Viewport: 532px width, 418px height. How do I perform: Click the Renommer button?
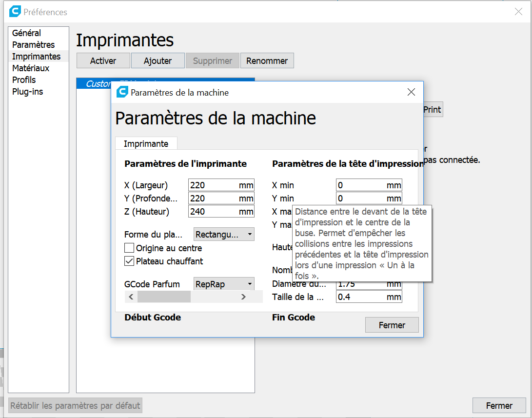coord(267,61)
